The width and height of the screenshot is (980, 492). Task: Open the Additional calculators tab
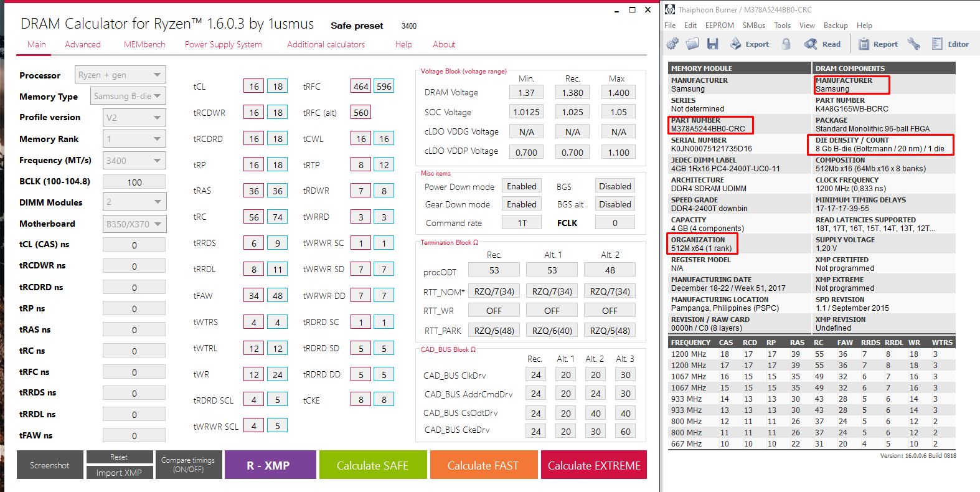[x=326, y=44]
